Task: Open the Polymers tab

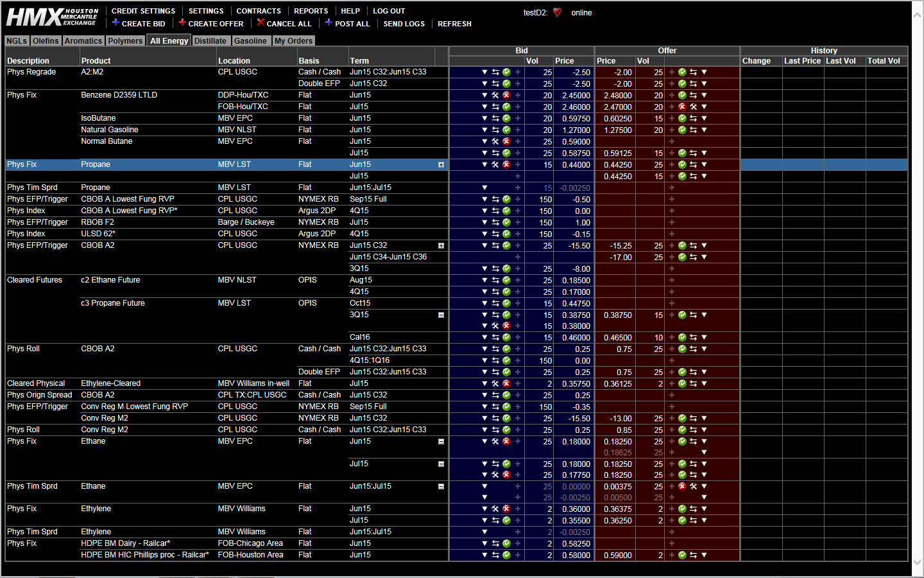Action: click(125, 40)
